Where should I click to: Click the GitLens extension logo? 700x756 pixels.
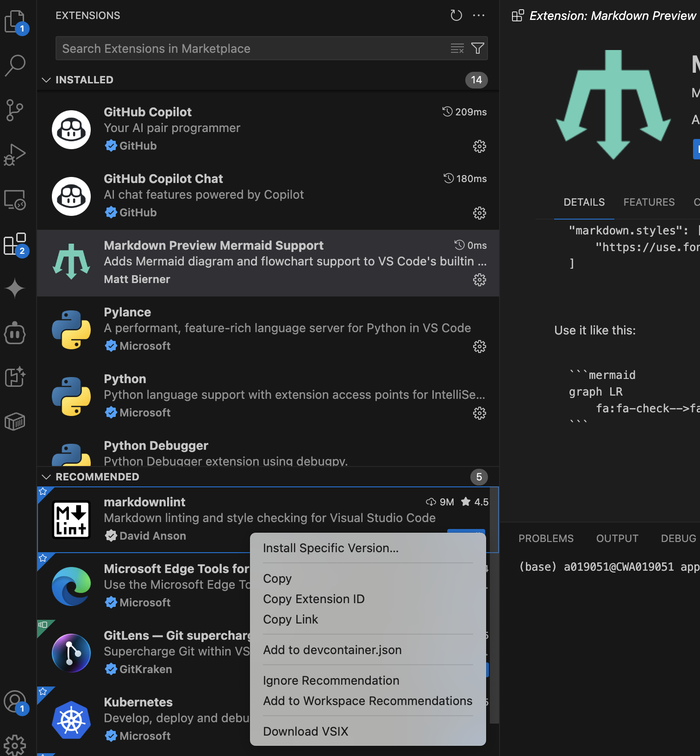pos(71,653)
